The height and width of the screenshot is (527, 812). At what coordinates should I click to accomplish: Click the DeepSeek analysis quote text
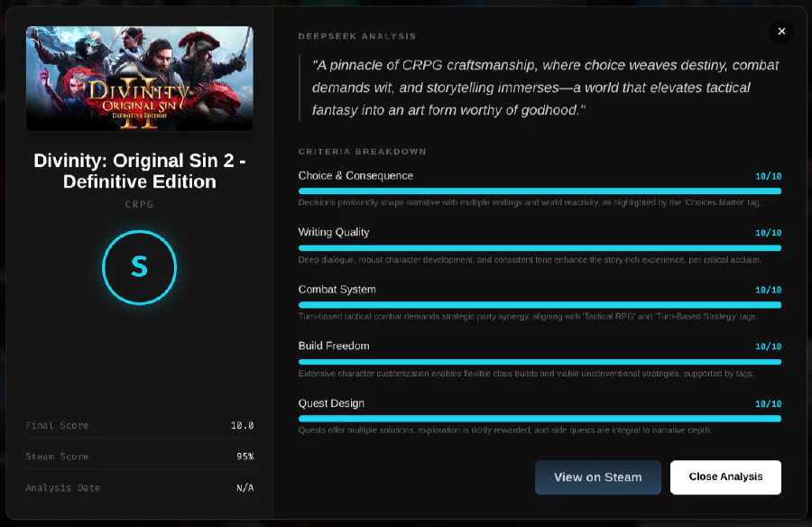pos(544,88)
